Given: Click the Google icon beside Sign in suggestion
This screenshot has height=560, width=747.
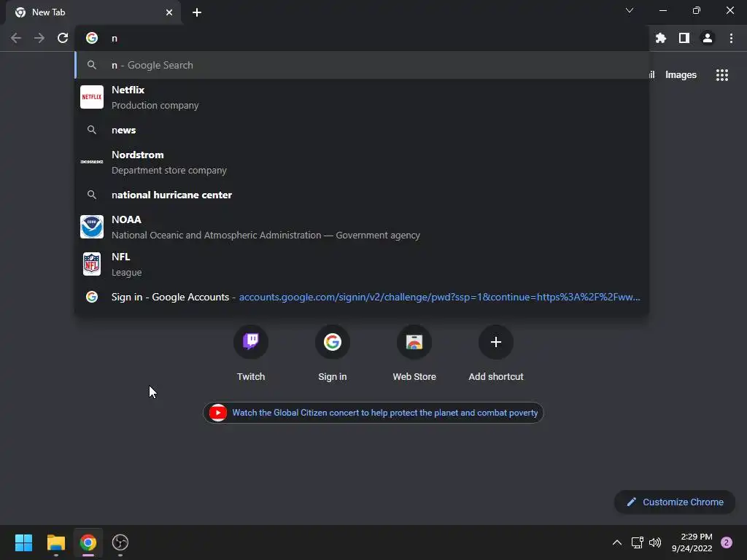Looking at the screenshot, I should coord(92,297).
